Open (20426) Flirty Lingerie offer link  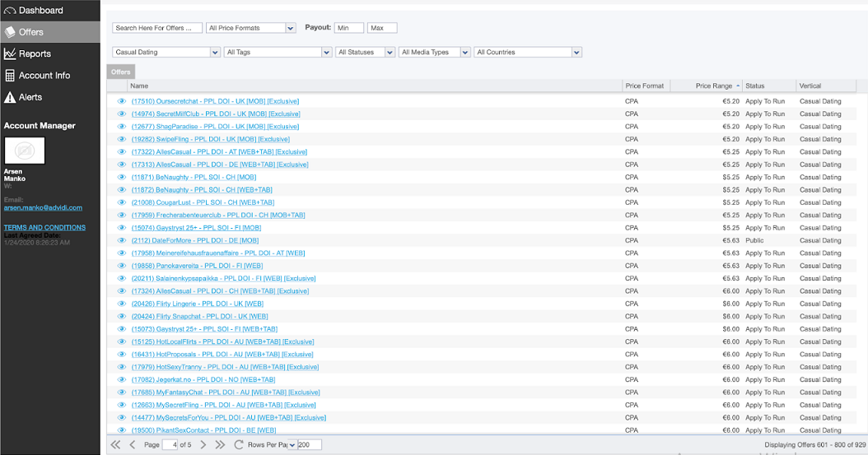click(198, 304)
